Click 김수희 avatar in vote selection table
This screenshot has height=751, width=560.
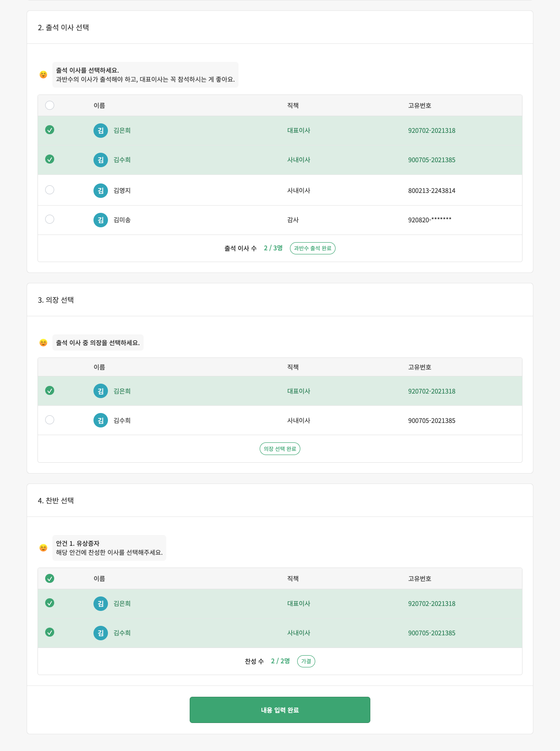pyautogui.click(x=100, y=633)
